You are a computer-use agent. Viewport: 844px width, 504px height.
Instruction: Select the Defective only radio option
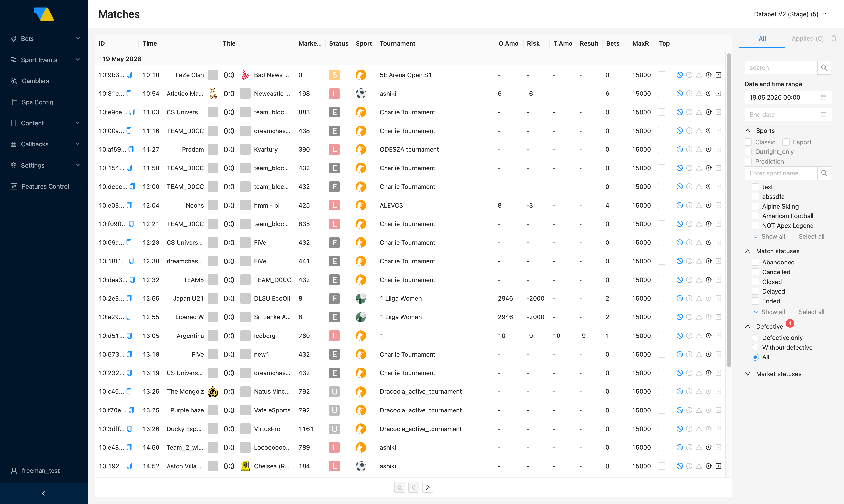[x=755, y=337]
